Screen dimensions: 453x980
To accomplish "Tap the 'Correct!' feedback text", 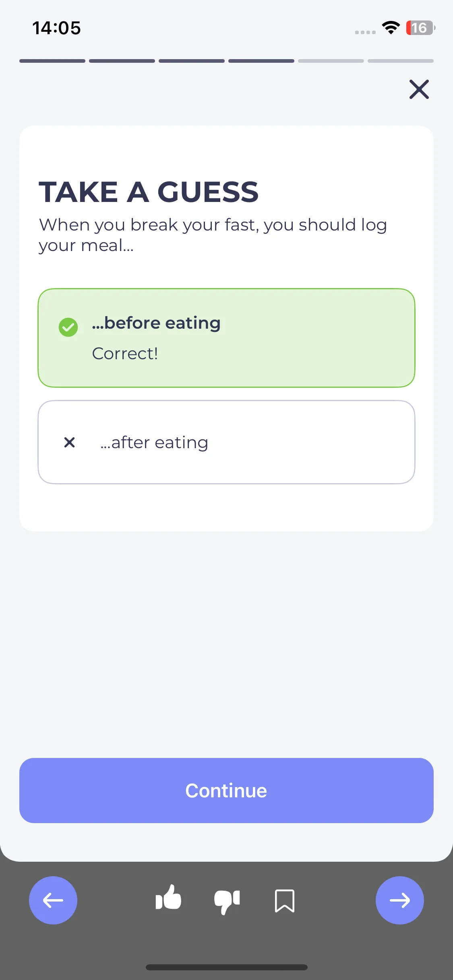I will 125,354.
